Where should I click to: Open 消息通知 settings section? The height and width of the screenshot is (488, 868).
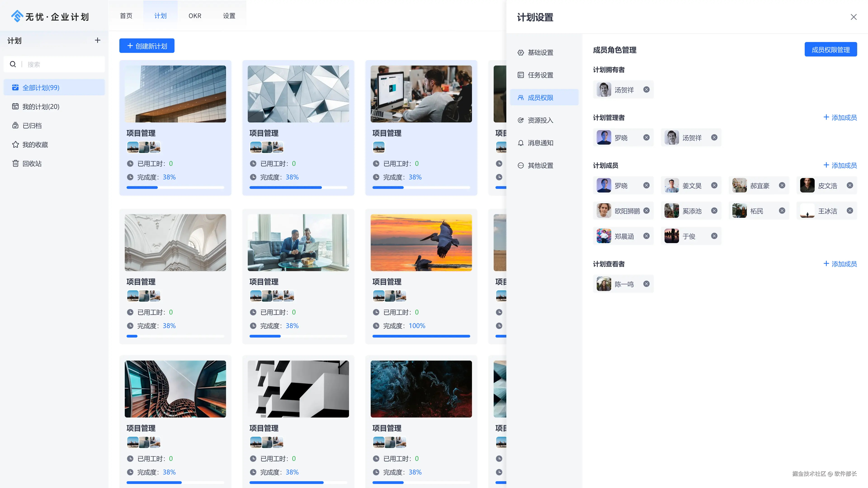pos(540,143)
